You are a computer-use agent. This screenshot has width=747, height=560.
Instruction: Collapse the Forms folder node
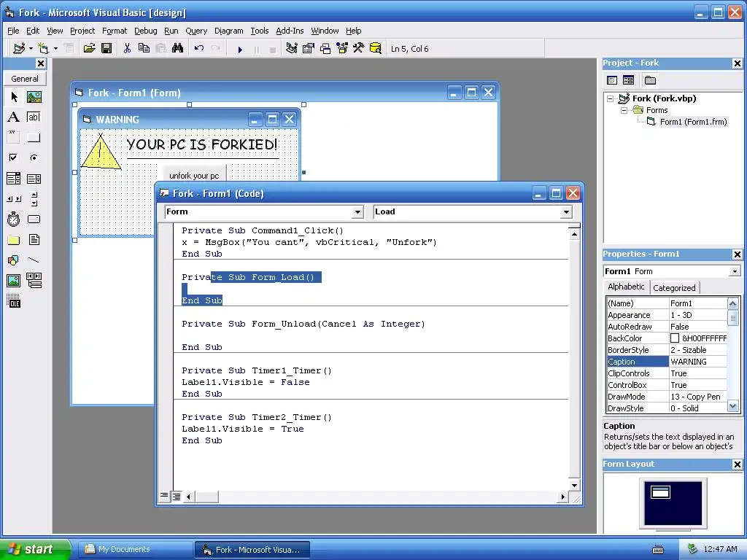pyautogui.click(x=624, y=110)
